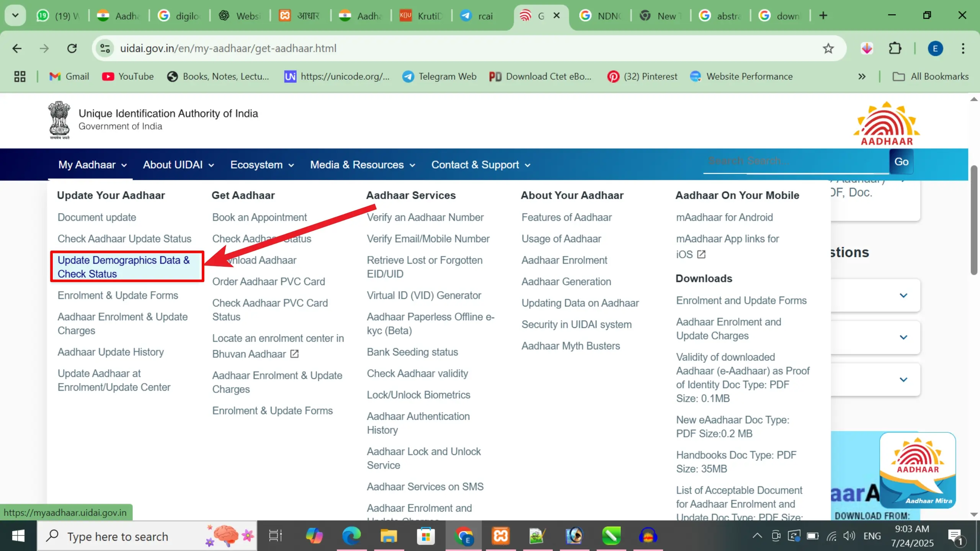
Task: Close the active G tab
Action: click(557, 16)
